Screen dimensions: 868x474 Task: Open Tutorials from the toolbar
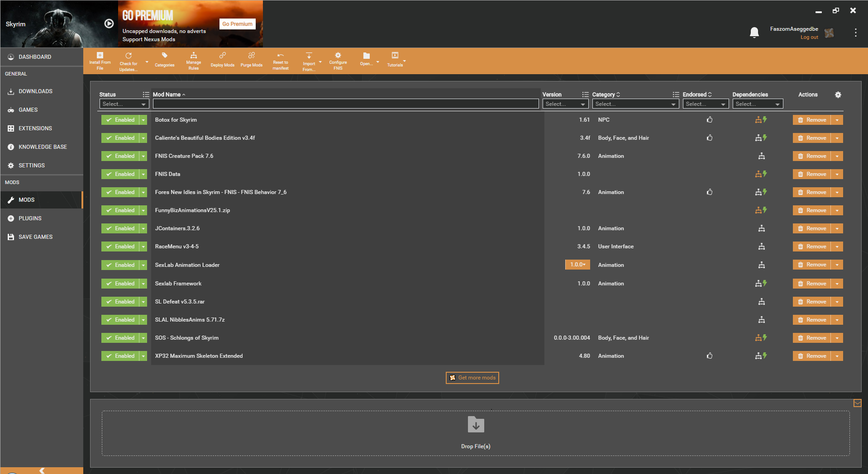pos(395,60)
